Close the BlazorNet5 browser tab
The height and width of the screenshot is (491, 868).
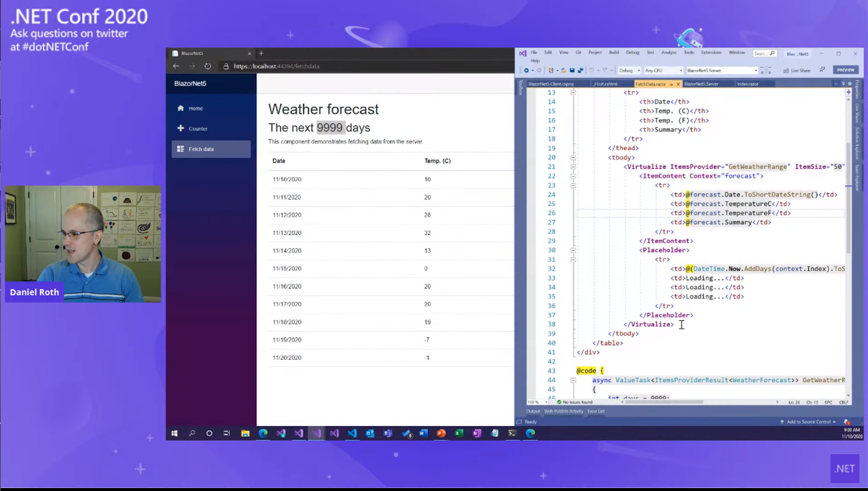pos(250,53)
